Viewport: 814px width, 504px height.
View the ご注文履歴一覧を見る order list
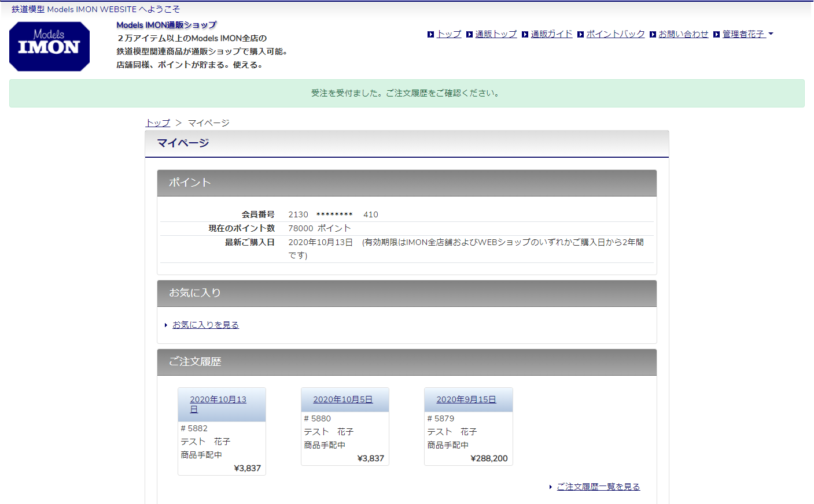598,487
